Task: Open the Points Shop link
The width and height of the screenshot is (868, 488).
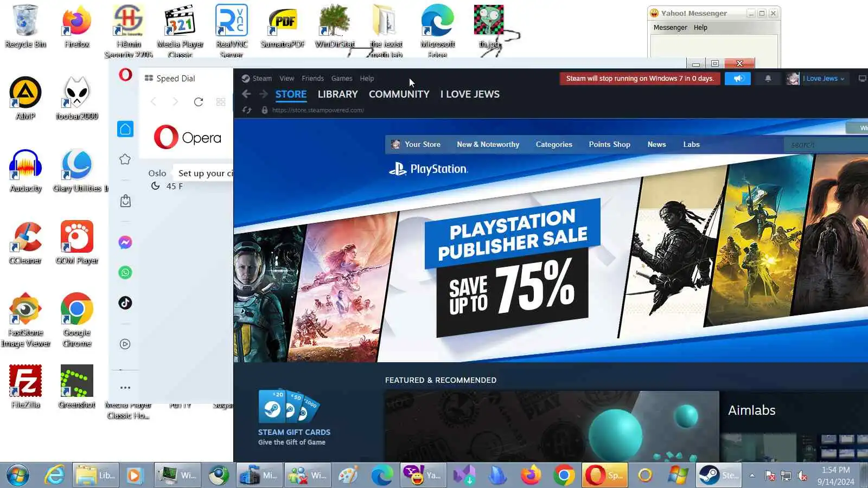Action: [609, 144]
